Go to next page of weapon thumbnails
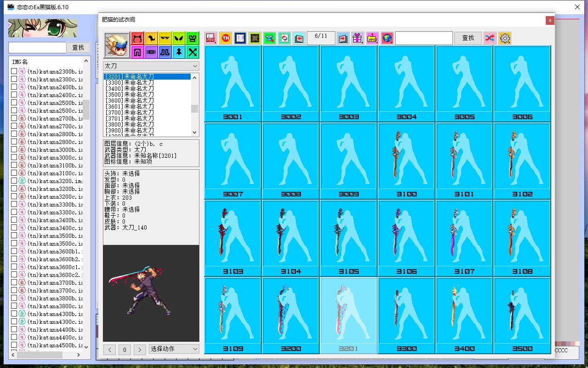Image resolution: width=588 pixels, height=368 pixels. [x=343, y=38]
